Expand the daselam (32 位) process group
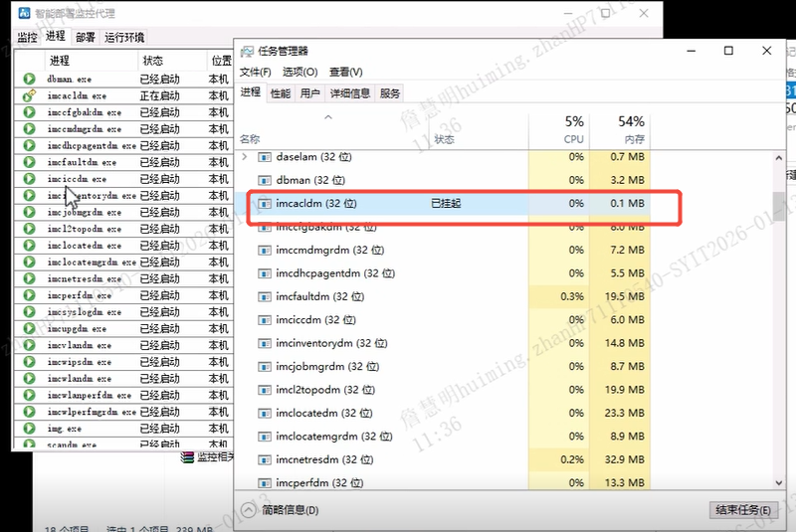796x532 pixels. [245, 157]
